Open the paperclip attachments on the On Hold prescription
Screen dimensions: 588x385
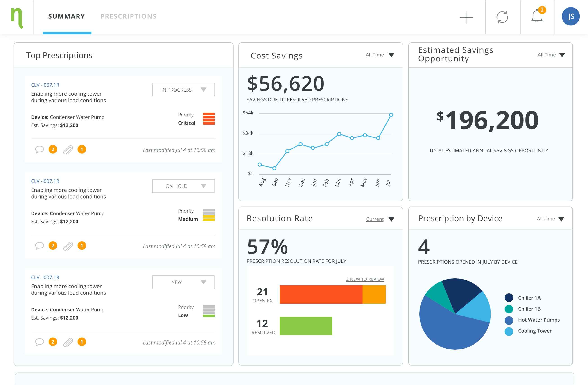pyautogui.click(x=68, y=246)
